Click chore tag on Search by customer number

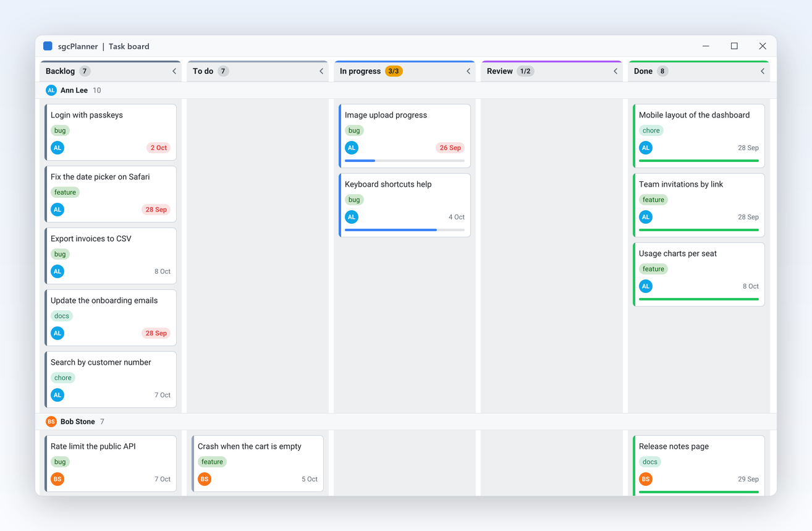pyautogui.click(x=63, y=378)
